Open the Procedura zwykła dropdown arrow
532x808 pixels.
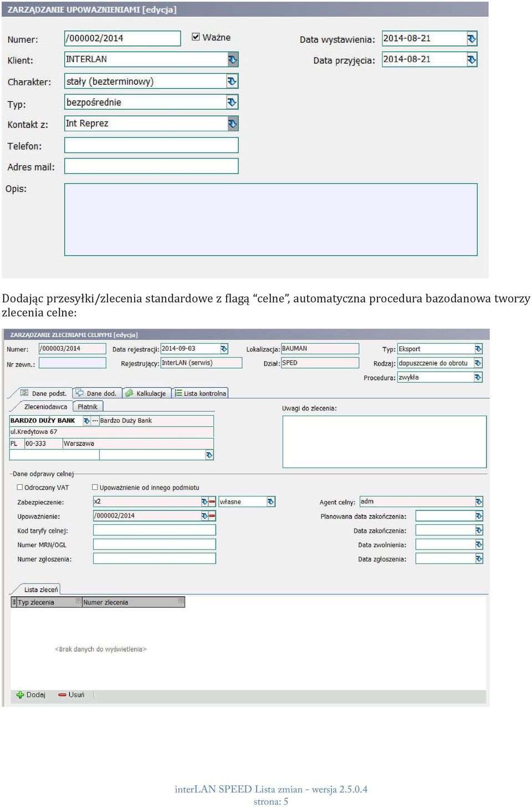[x=478, y=377]
